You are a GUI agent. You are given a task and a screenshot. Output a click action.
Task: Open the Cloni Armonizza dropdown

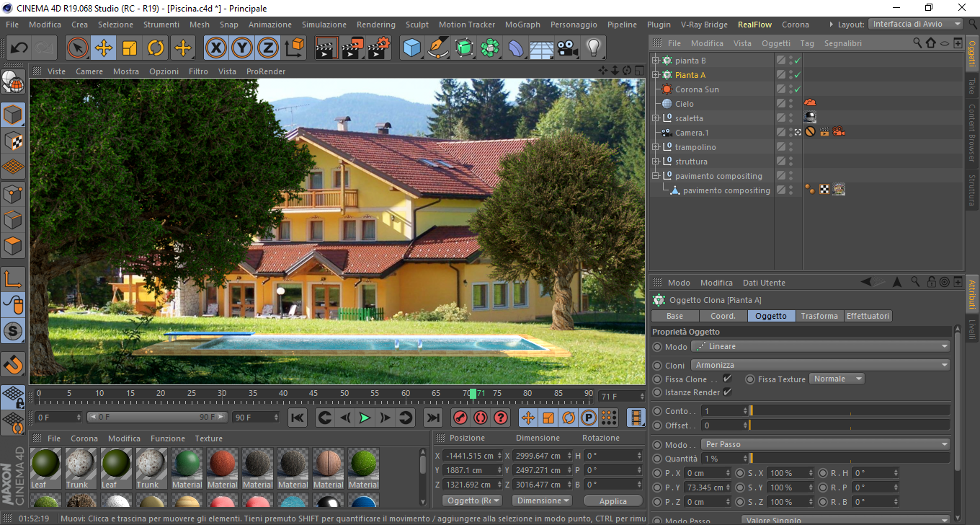[821, 366]
